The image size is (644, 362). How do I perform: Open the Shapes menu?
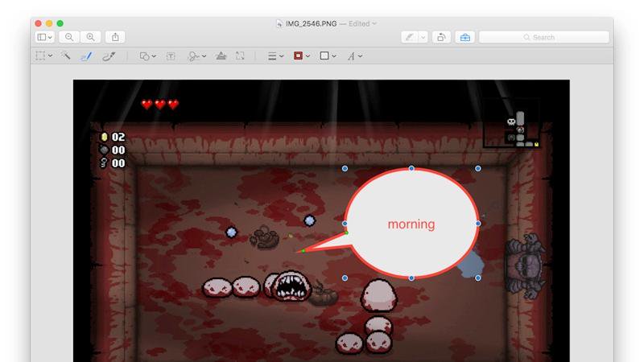(x=148, y=56)
